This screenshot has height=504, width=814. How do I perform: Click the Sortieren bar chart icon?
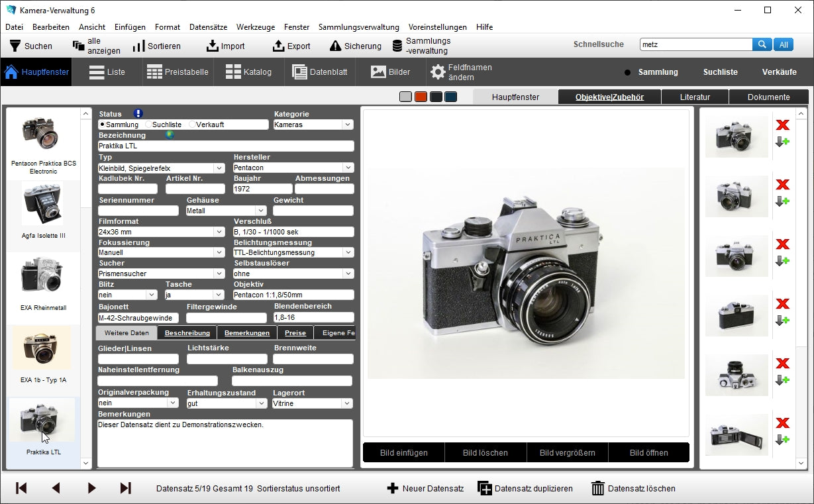tap(138, 46)
